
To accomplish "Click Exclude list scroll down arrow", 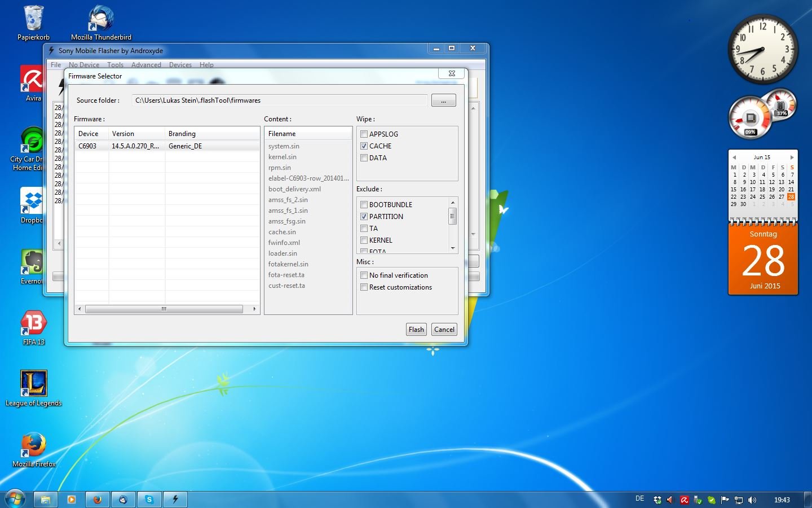I will 452,248.
